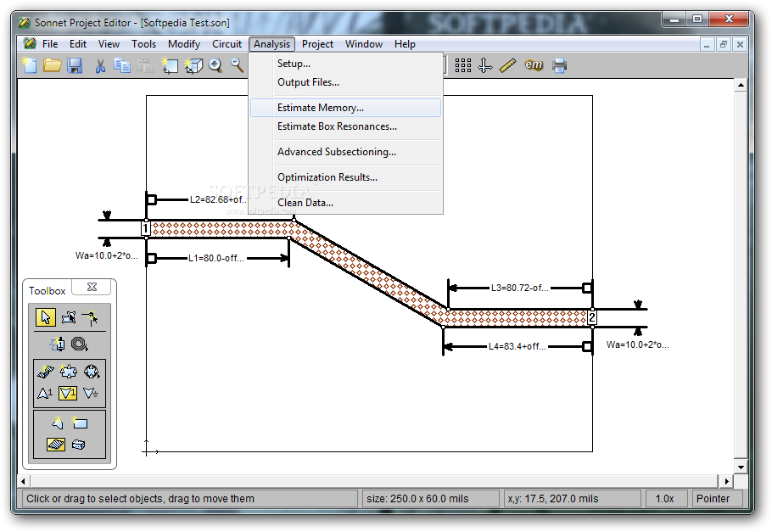Select the draw polygon tool in Toolbox

(57, 423)
